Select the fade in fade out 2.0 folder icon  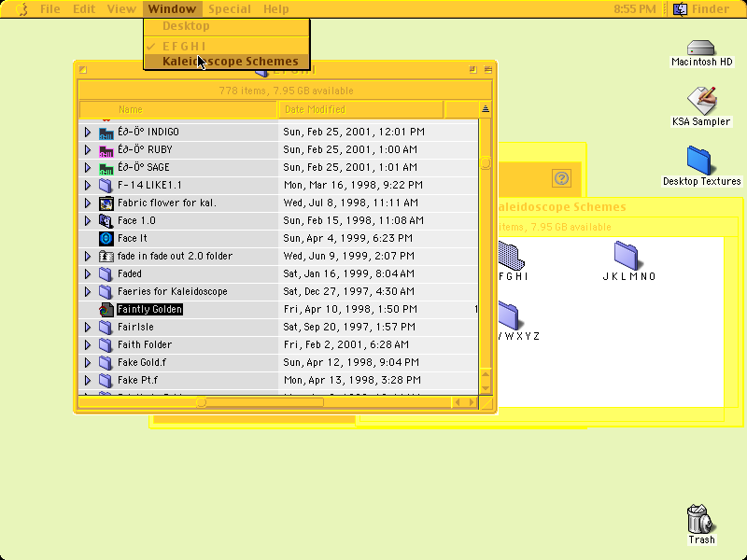(x=106, y=256)
